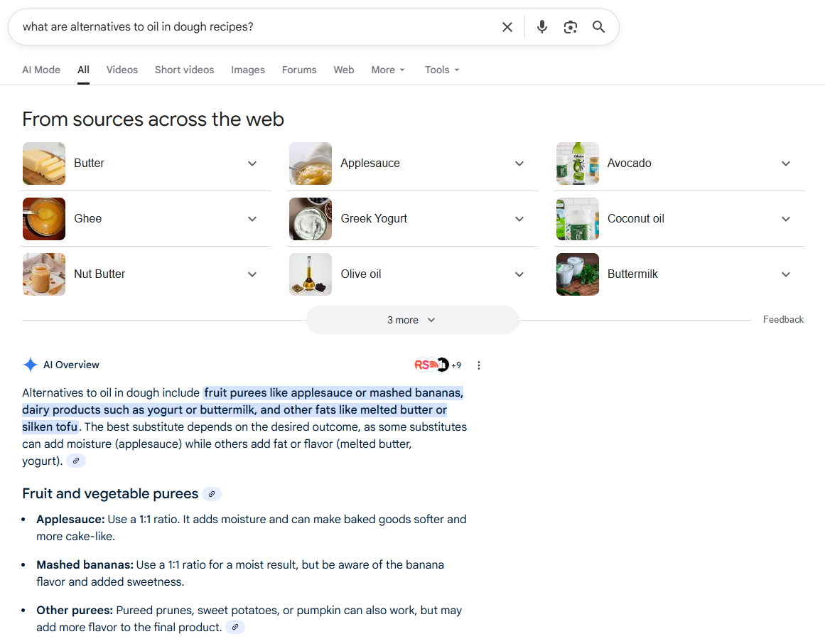The image size is (825, 644).
Task: Click 'From sources across the web' heading
Action: pyautogui.click(x=153, y=119)
